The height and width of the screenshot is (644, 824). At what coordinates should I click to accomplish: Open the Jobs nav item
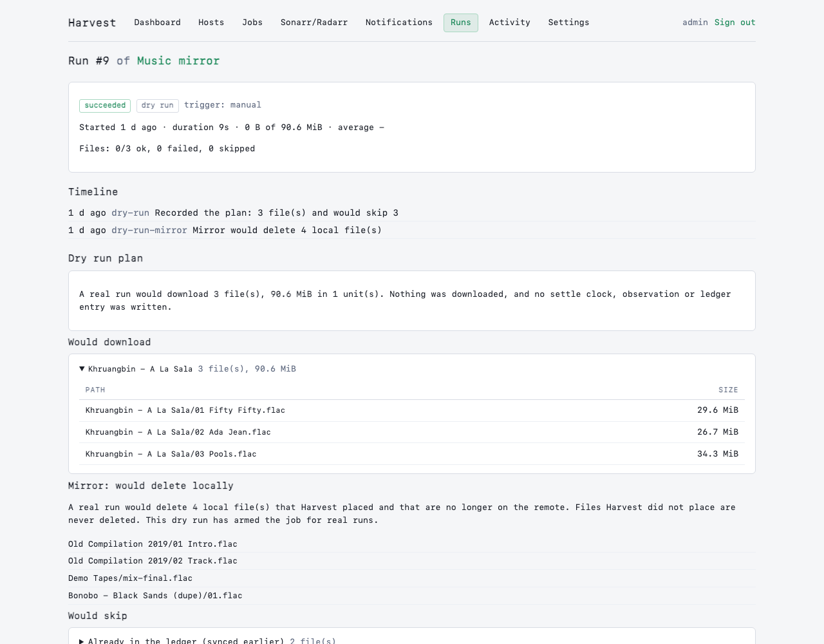point(252,23)
